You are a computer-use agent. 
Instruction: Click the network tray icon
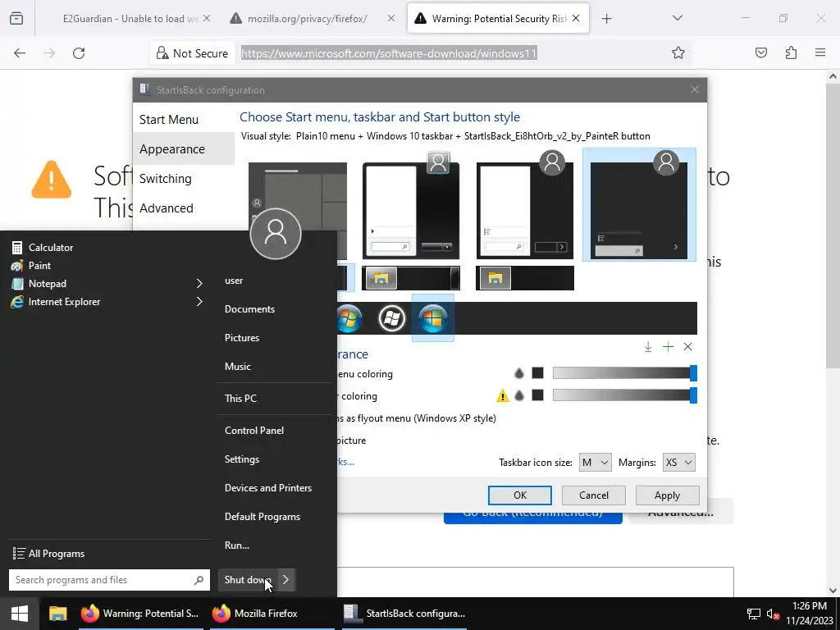click(x=754, y=614)
